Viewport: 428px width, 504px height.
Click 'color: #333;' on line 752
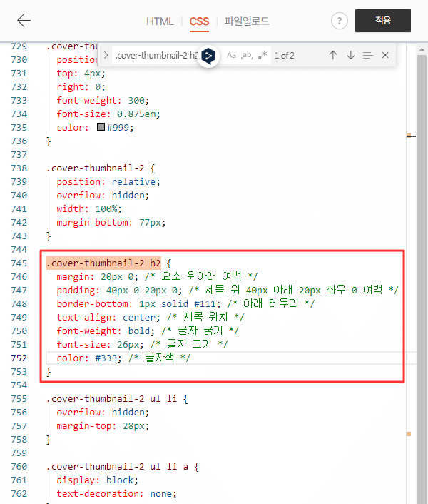89,358
